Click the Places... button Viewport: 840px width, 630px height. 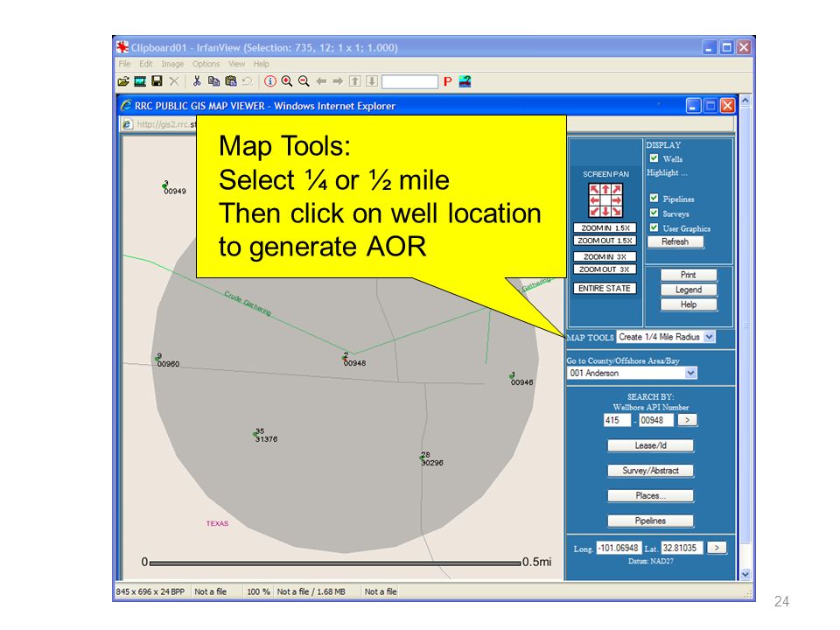pos(650,495)
